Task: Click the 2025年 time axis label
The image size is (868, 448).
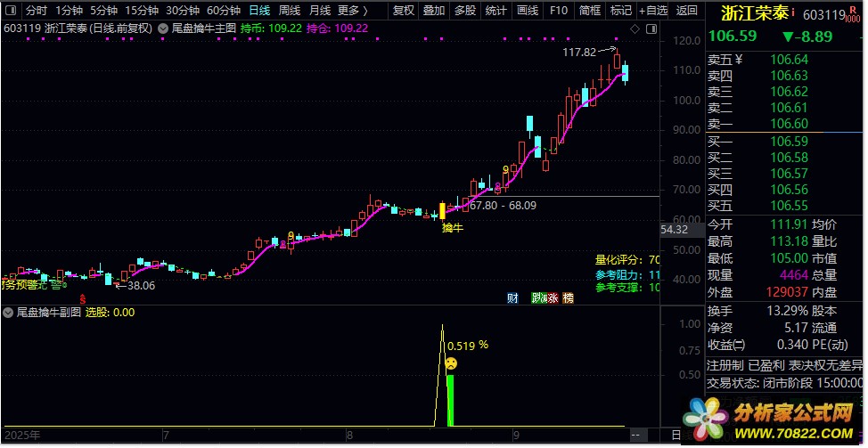Action: pyautogui.click(x=22, y=435)
